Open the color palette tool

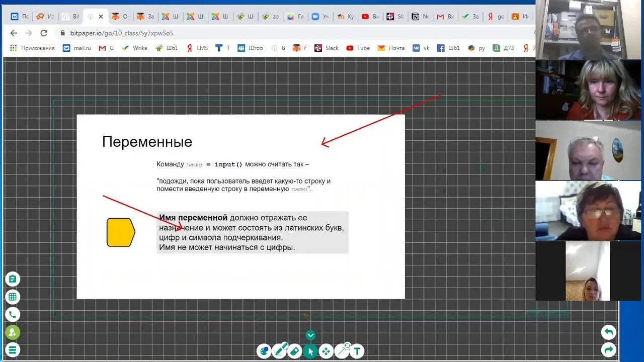[x=264, y=351]
